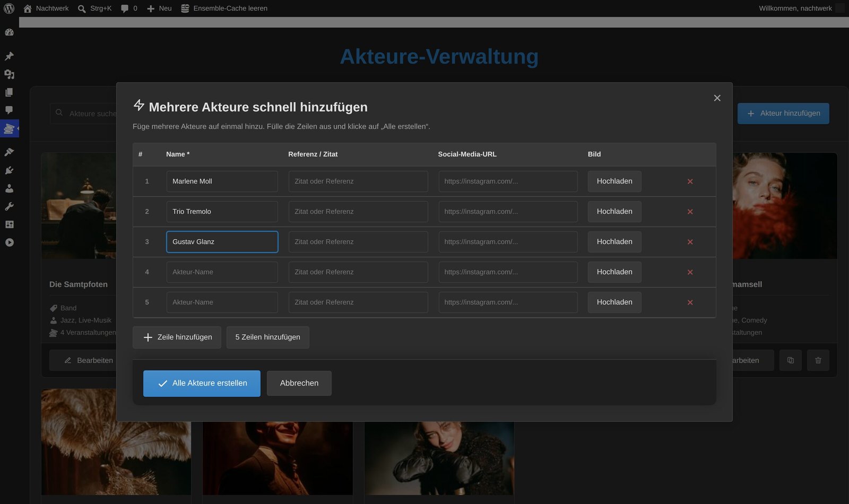Open the Comments icon in sidebar
The height and width of the screenshot is (504, 849).
tap(9, 110)
